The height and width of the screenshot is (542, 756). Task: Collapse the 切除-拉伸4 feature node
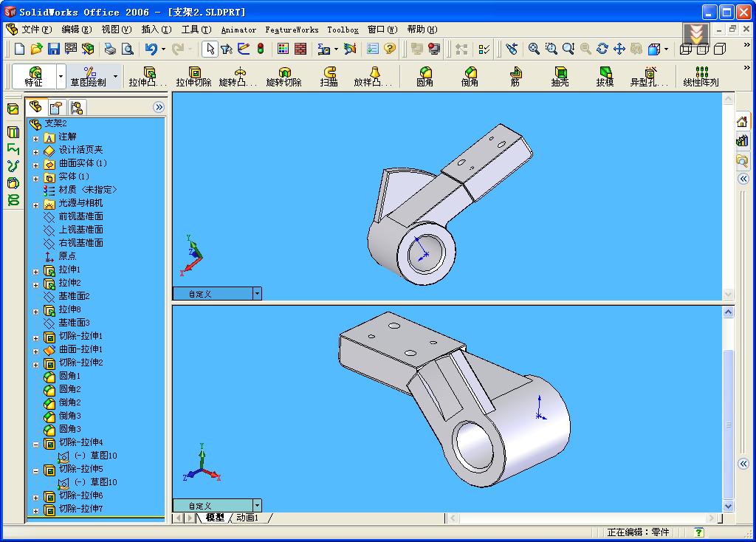(x=35, y=444)
